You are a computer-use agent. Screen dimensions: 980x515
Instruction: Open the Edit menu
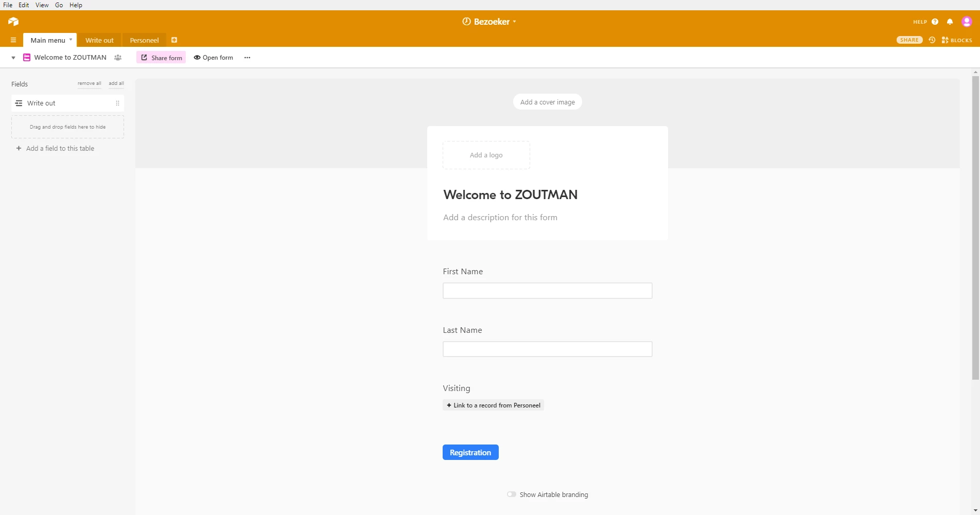pos(24,5)
